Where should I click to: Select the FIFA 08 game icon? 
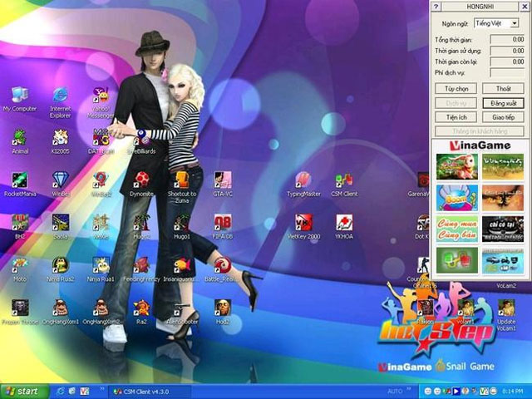coord(223,227)
